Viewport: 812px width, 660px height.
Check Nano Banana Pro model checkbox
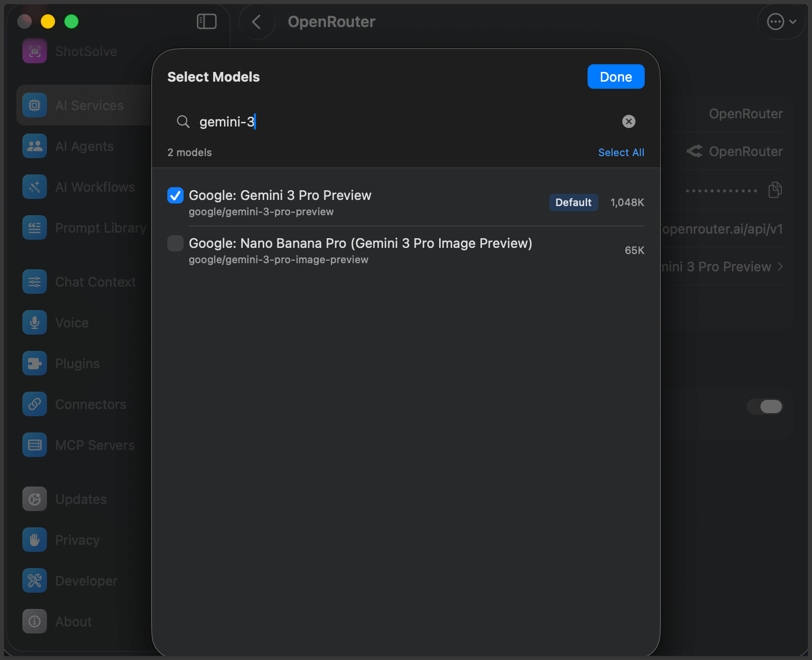[175, 243]
